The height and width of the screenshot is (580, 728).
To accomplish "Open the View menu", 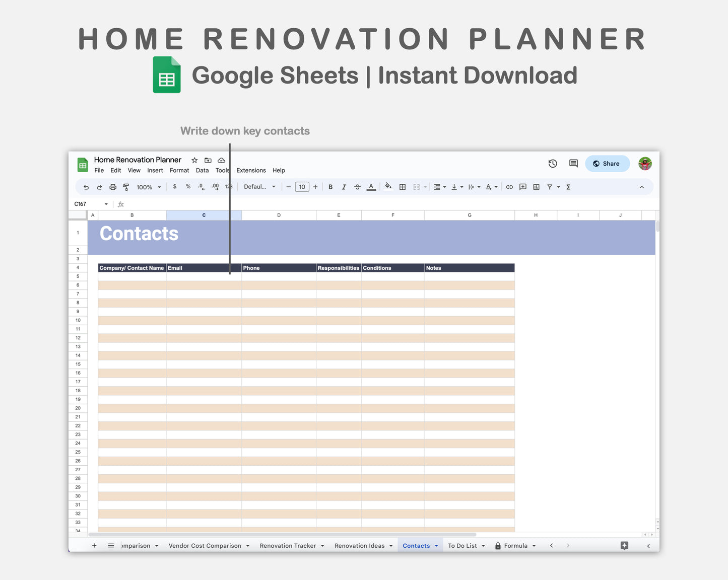I will (134, 171).
